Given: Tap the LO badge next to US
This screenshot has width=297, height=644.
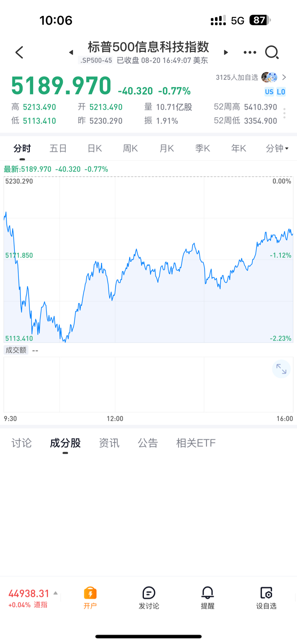Looking at the screenshot, I should pos(281,92).
